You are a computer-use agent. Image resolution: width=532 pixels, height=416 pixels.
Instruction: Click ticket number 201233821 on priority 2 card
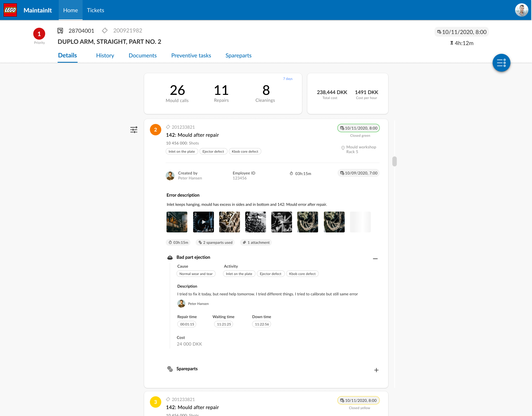click(x=183, y=127)
